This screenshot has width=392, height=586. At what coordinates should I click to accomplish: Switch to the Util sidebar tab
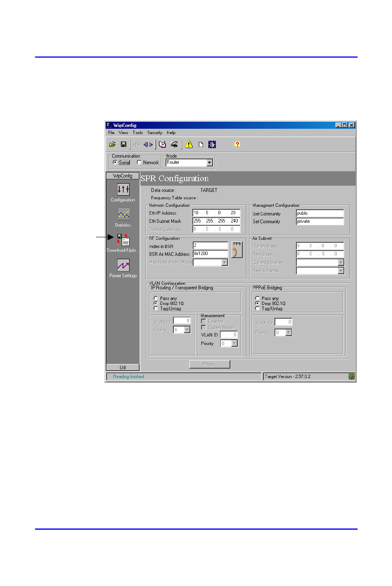[x=123, y=367]
